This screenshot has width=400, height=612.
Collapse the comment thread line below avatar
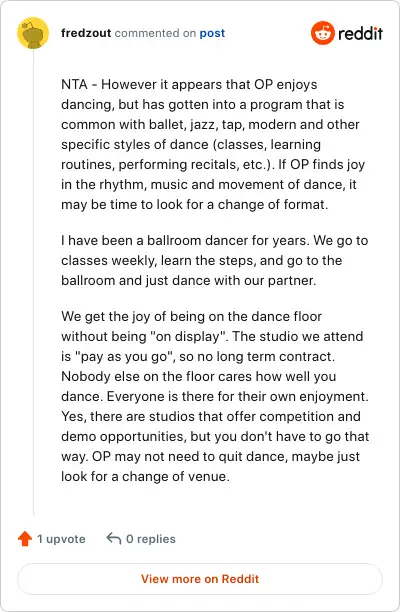pos(33,282)
